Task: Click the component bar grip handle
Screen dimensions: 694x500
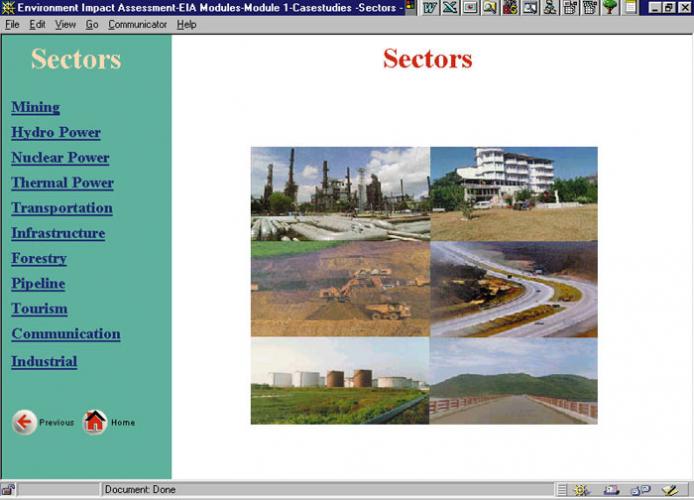Action: [x=562, y=490]
